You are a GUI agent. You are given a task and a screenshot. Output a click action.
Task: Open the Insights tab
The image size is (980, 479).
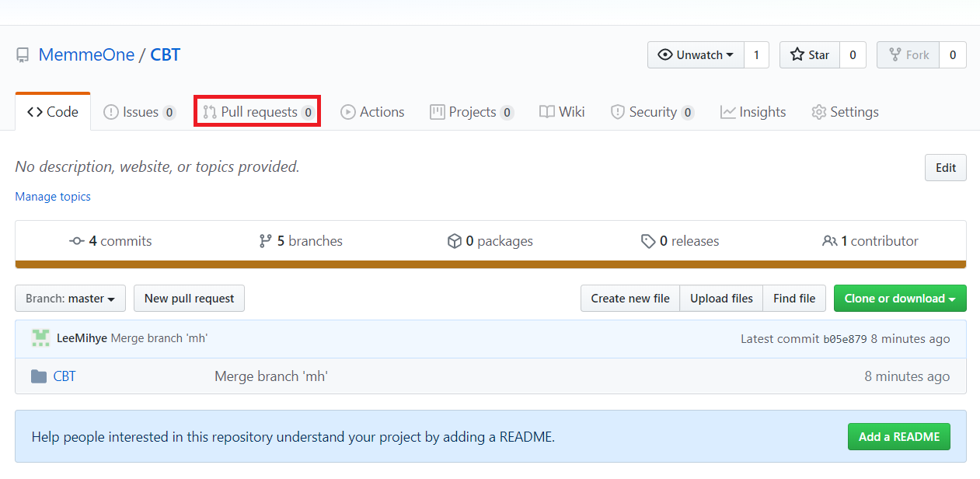click(x=753, y=112)
